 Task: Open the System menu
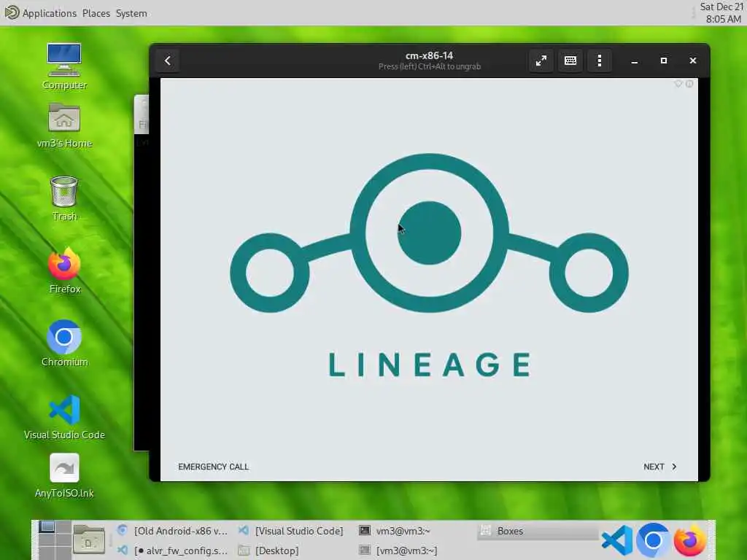click(131, 13)
